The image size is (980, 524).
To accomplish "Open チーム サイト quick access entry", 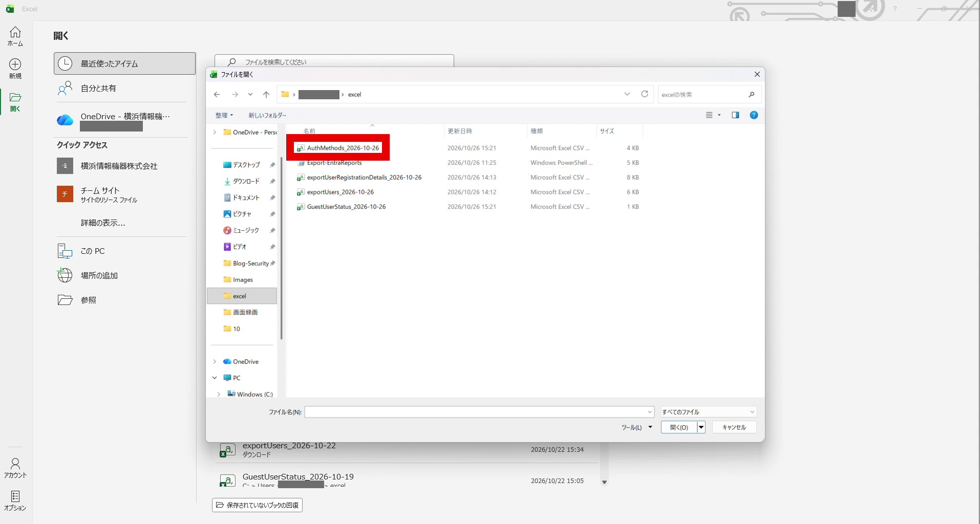I will pyautogui.click(x=125, y=194).
